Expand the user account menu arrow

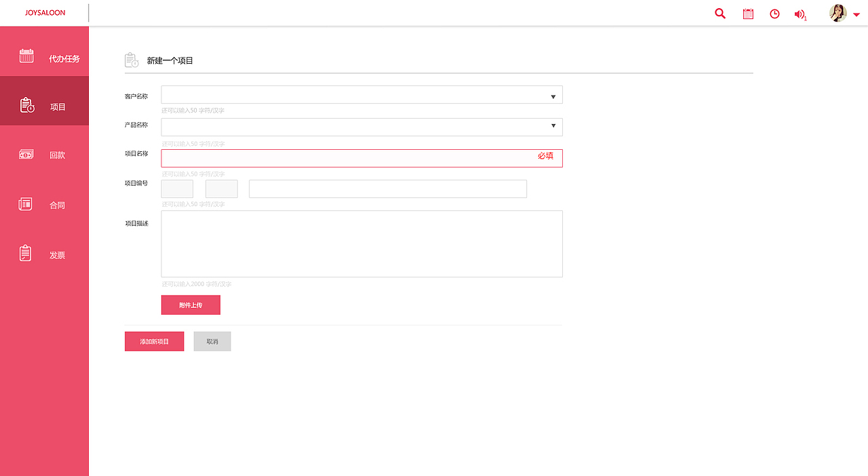tap(856, 15)
